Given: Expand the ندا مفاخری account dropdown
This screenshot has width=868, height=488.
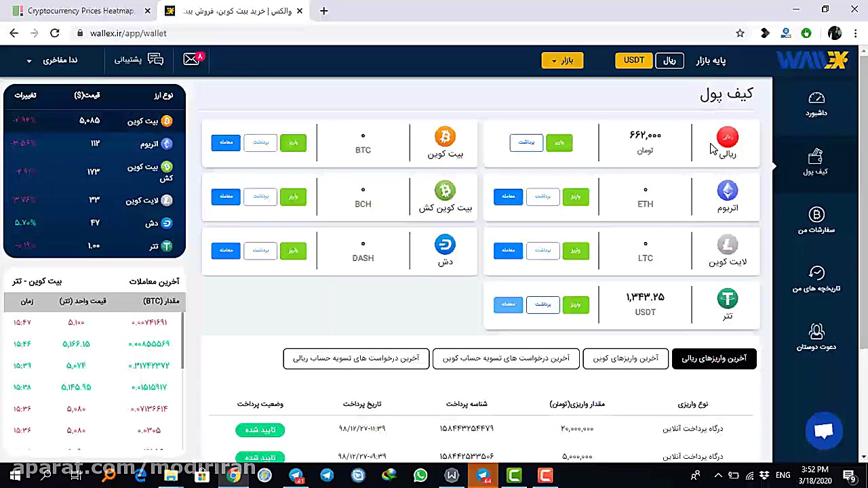Looking at the screenshot, I should click(51, 60).
